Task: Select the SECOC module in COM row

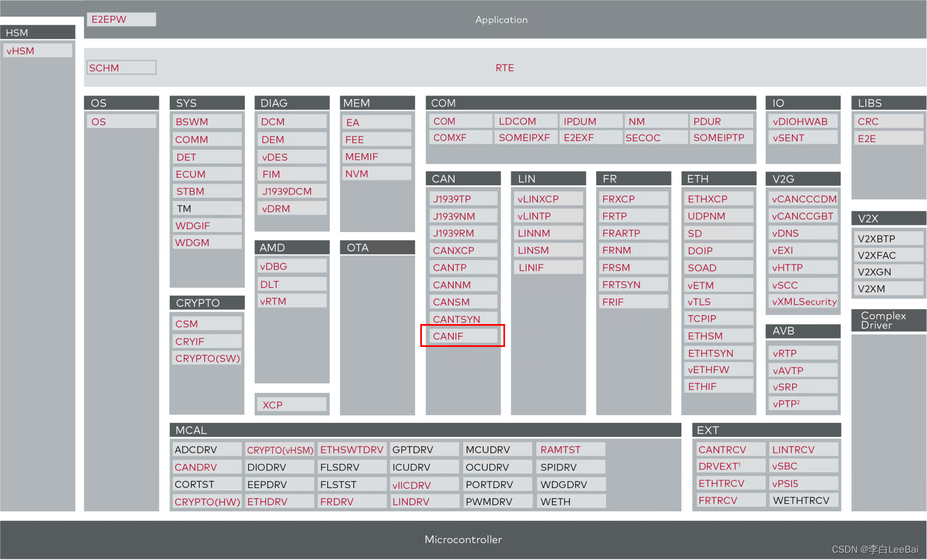Action: click(x=654, y=137)
